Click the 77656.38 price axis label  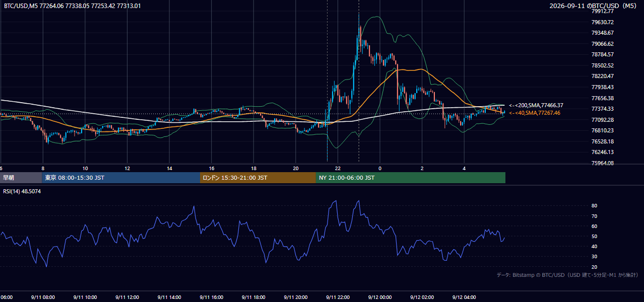point(603,98)
